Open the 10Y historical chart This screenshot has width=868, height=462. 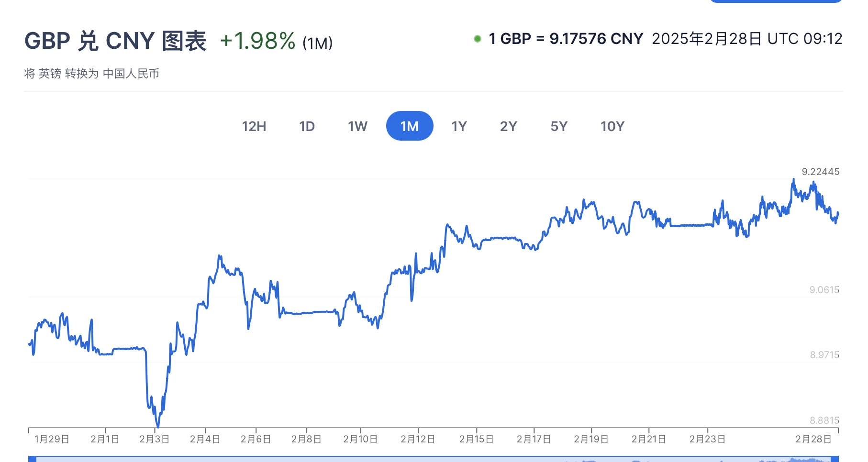point(612,126)
